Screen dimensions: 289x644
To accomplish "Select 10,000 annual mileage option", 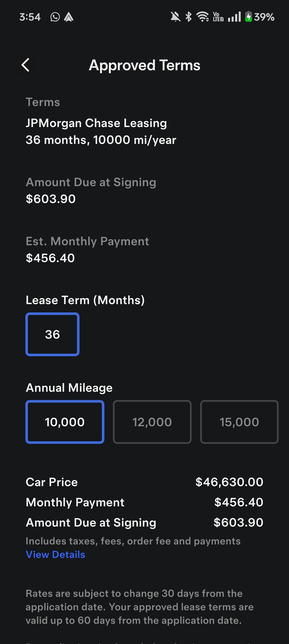I will pos(65,422).
